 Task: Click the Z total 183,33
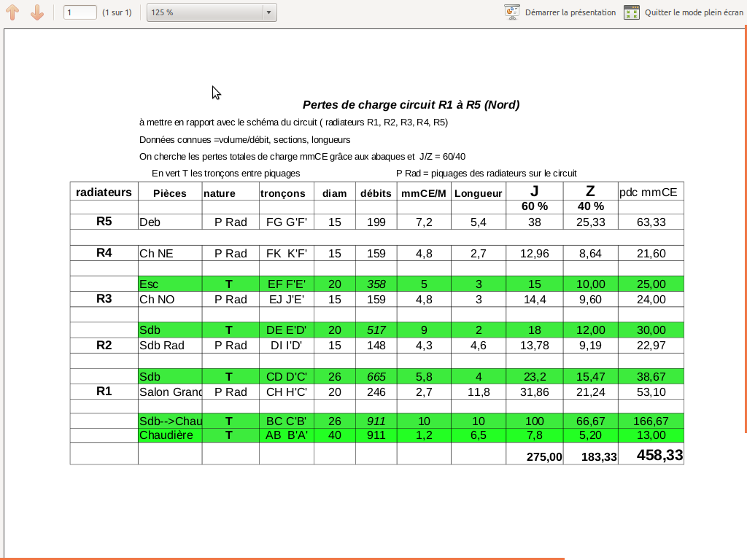click(599, 456)
